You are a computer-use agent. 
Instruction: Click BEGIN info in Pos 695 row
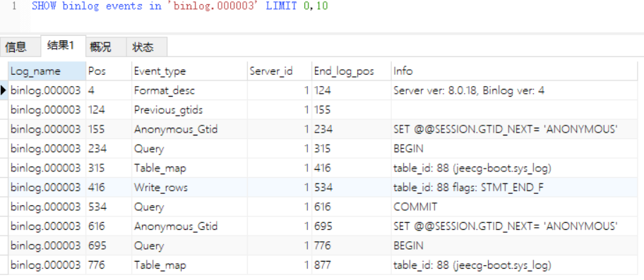pos(514,245)
